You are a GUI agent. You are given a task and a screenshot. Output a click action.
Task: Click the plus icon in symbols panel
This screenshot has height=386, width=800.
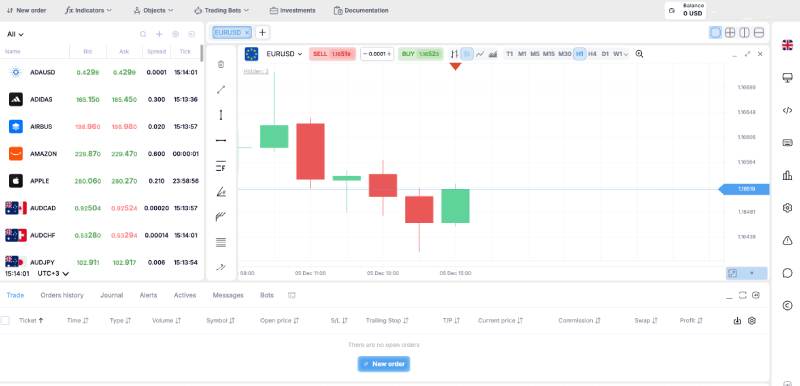tap(159, 34)
